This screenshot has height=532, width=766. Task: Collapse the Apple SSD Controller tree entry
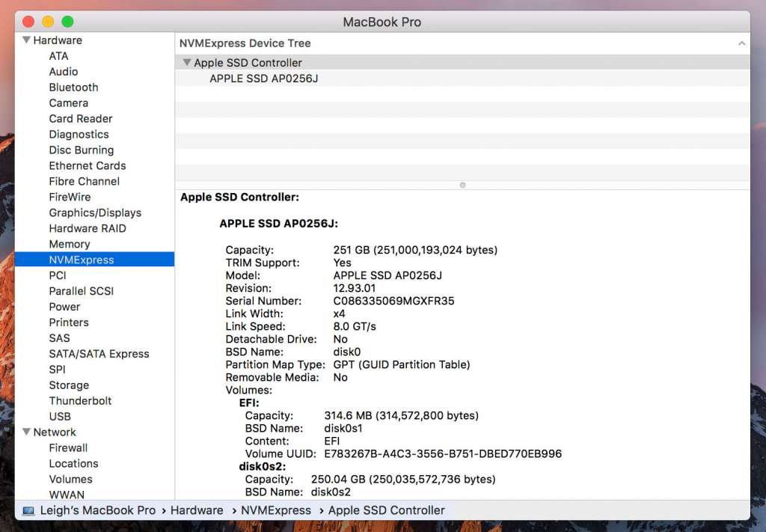186,63
